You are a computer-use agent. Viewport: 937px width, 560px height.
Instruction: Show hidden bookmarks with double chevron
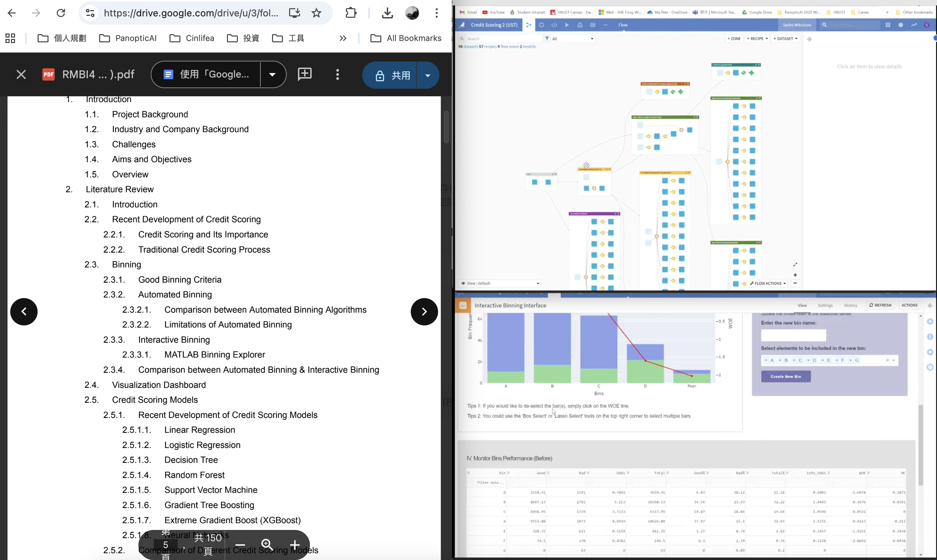coord(343,38)
